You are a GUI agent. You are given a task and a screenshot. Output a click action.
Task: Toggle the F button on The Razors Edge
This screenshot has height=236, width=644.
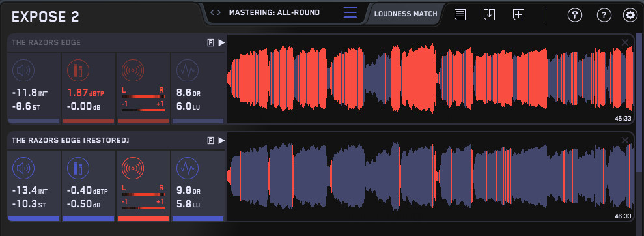[x=211, y=43]
